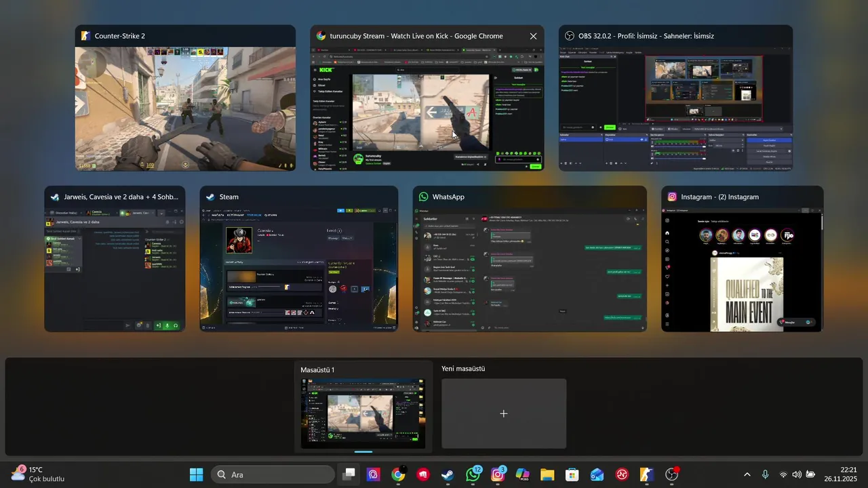The height and width of the screenshot is (488, 868).
Task: Open the weather widget showing 15°C
Action: (x=37, y=474)
